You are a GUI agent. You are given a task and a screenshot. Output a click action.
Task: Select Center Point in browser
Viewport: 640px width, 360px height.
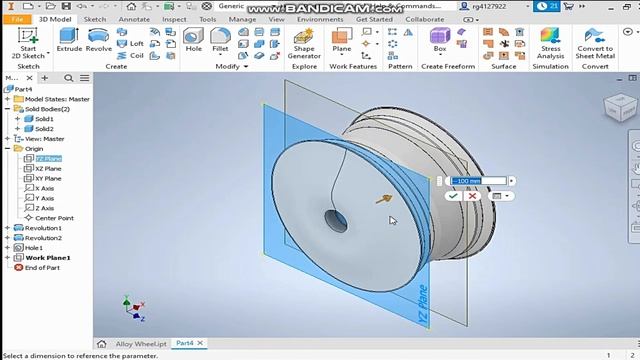49,218
